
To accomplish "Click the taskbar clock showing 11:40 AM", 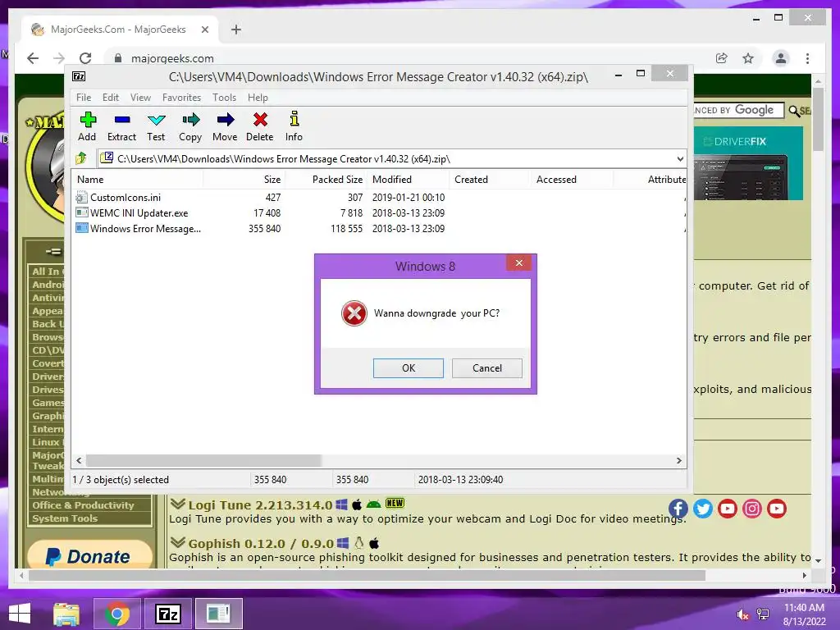I will (804, 614).
